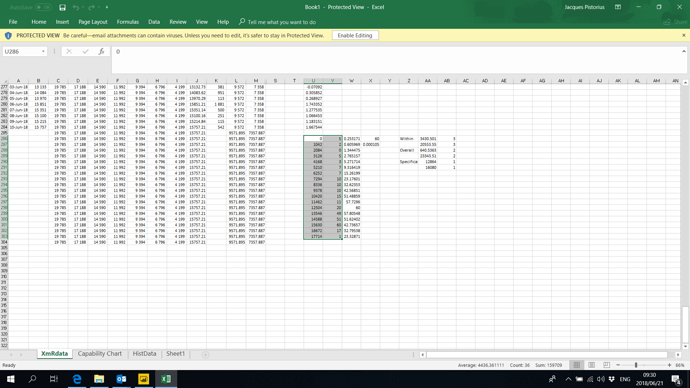Viewport: 690px width, 388px height.
Task: Switch to Normal view icon
Action: (x=576, y=365)
